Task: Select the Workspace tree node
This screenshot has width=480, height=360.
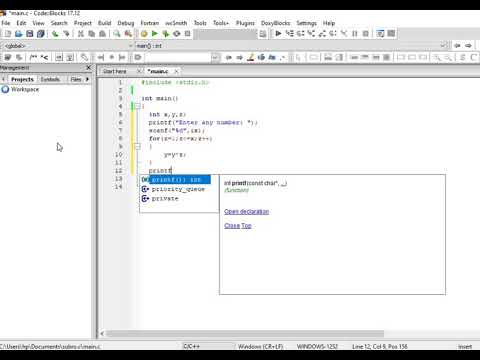Action: 25,89
